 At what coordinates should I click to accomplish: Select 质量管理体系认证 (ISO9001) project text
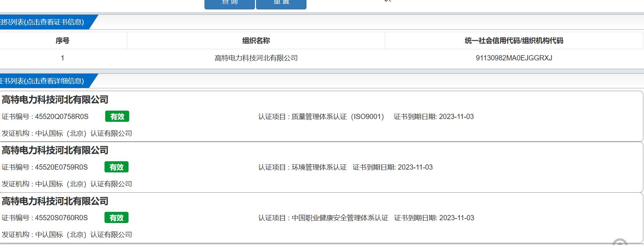pyautogui.click(x=321, y=117)
